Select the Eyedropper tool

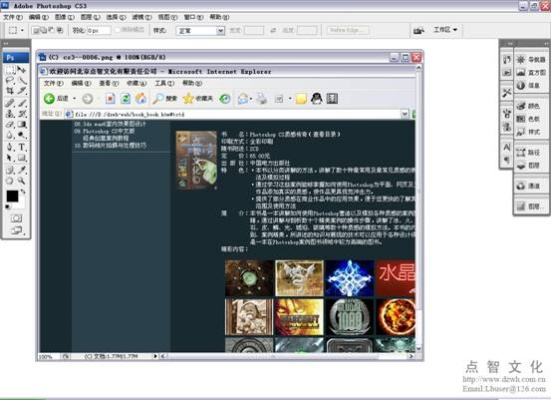(x=22, y=170)
